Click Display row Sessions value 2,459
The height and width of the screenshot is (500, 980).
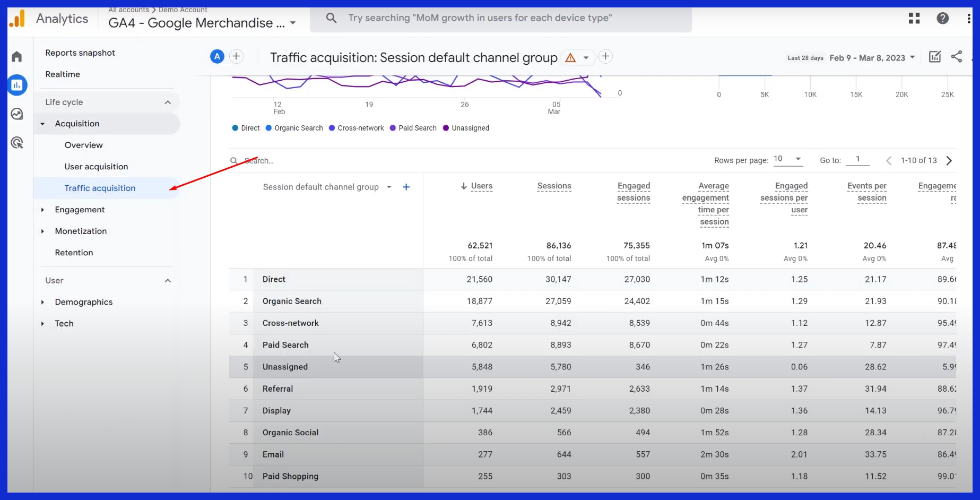(x=560, y=410)
